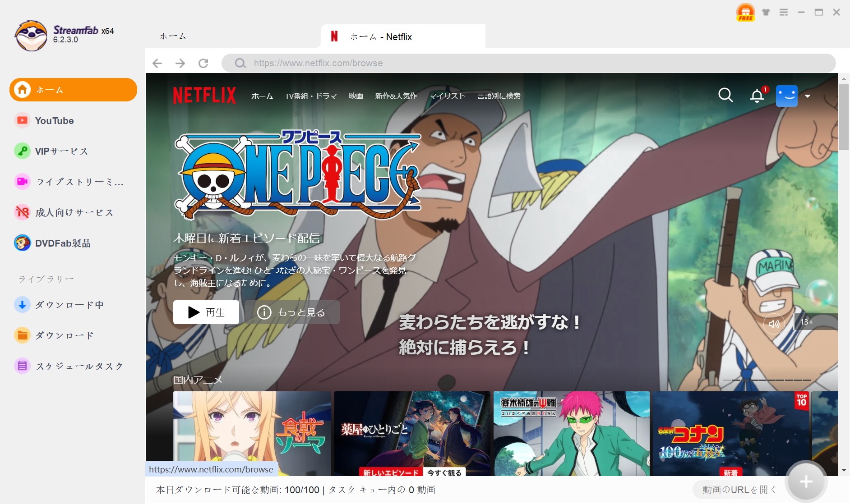Switch to the first ホーム tab
The height and width of the screenshot is (504, 850).
[173, 37]
